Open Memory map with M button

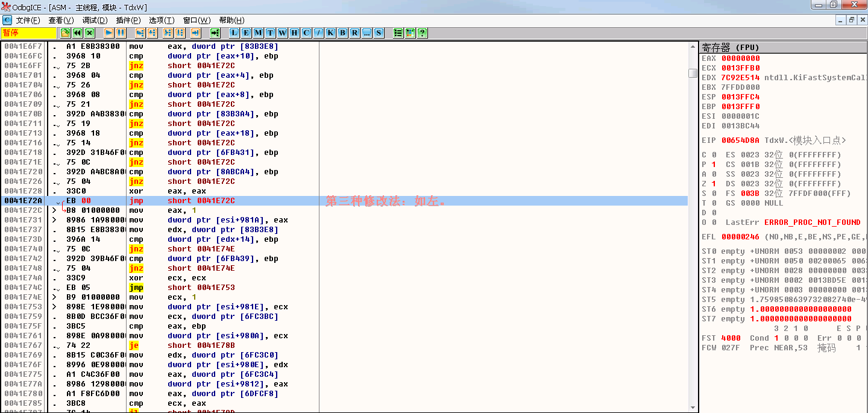[258, 33]
